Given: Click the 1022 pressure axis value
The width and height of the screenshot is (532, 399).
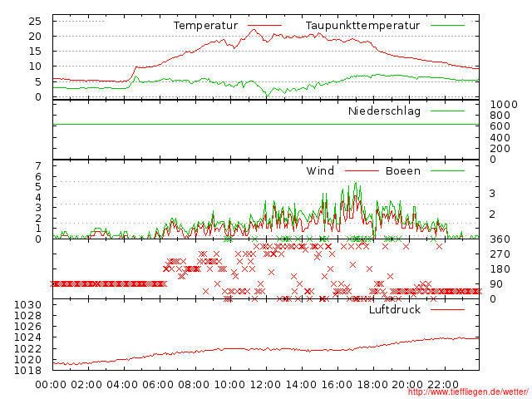Looking at the screenshot, I should coord(27,348).
